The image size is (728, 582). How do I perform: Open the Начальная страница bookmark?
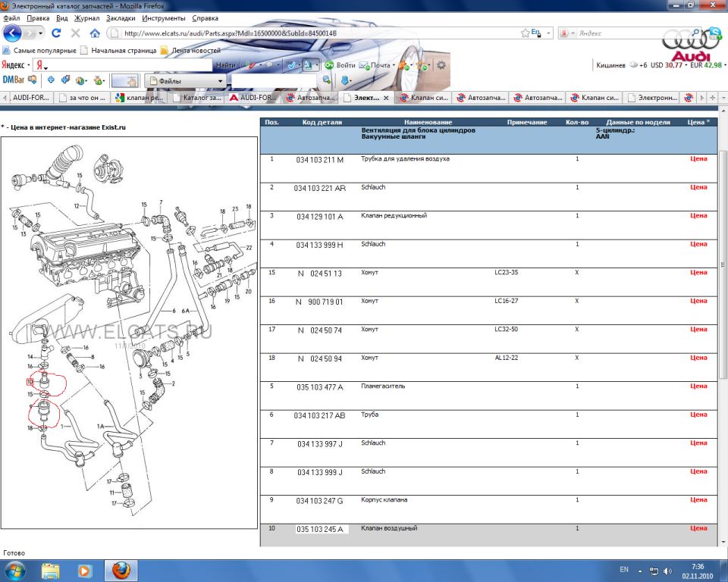tap(118, 50)
